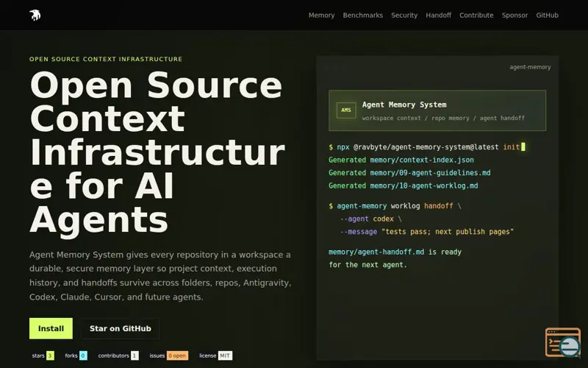Screen dimensions: 588x368
Task: Click the 'Agent Memory System' terminal title
Action: coord(404,105)
